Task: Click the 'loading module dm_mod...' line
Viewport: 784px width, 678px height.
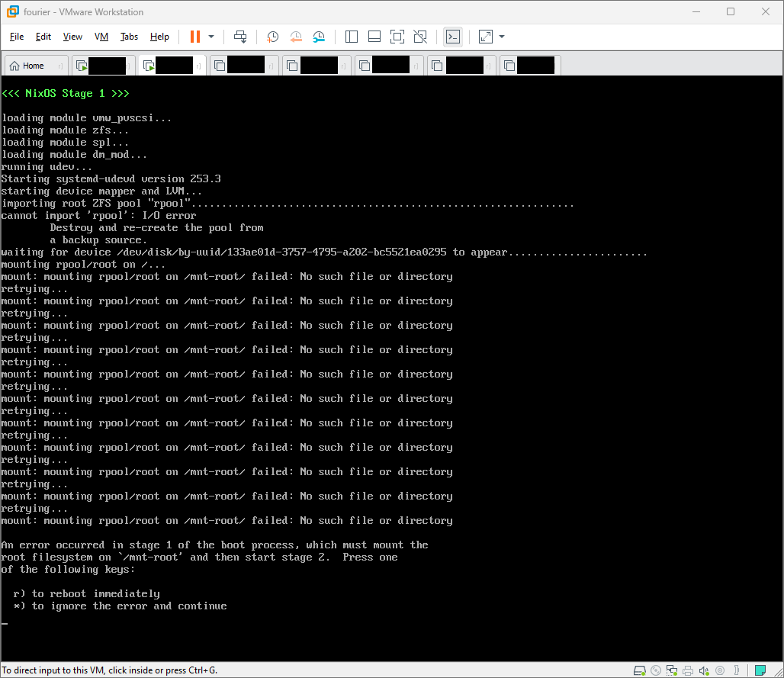Action: [74, 155]
